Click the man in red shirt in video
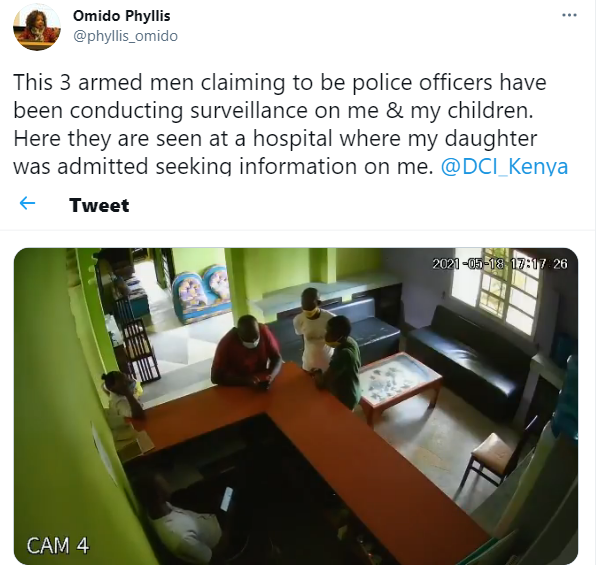 pyautogui.click(x=246, y=352)
